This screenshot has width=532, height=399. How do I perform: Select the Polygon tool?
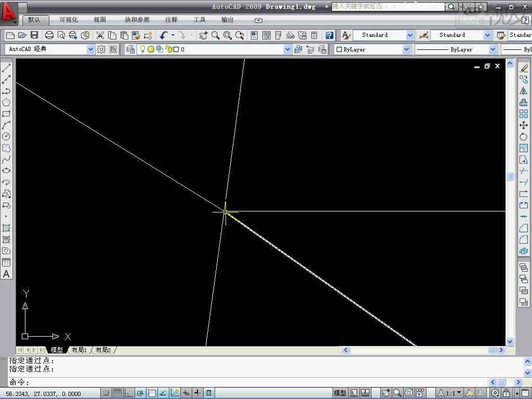pos(6,102)
